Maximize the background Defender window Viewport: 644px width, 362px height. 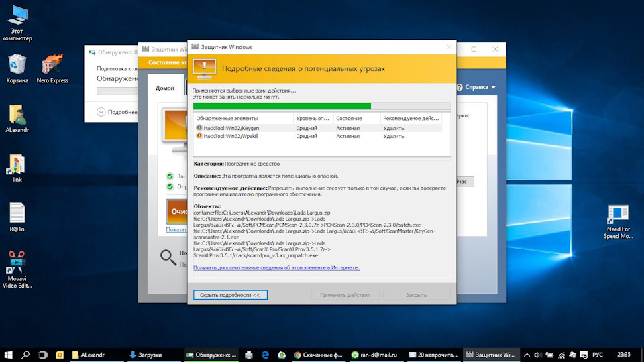tap(474, 49)
